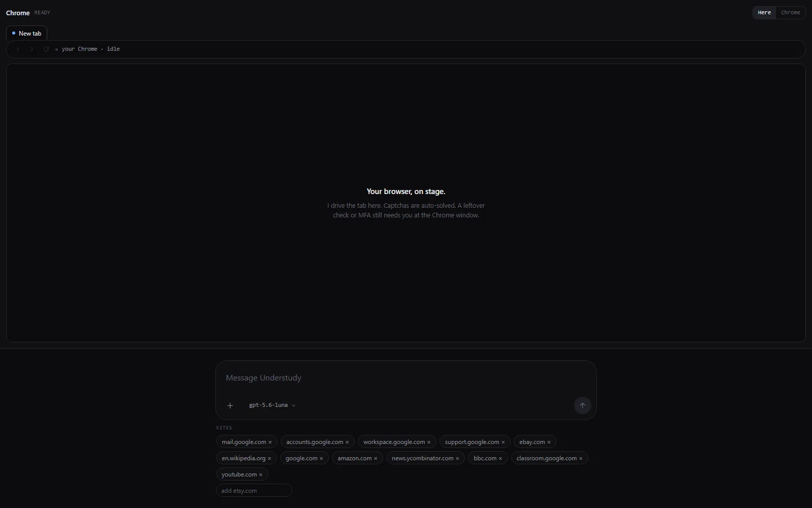Switch view to Chrome
The height and width of the screenshot is (508, 812).
pos(791,13)
